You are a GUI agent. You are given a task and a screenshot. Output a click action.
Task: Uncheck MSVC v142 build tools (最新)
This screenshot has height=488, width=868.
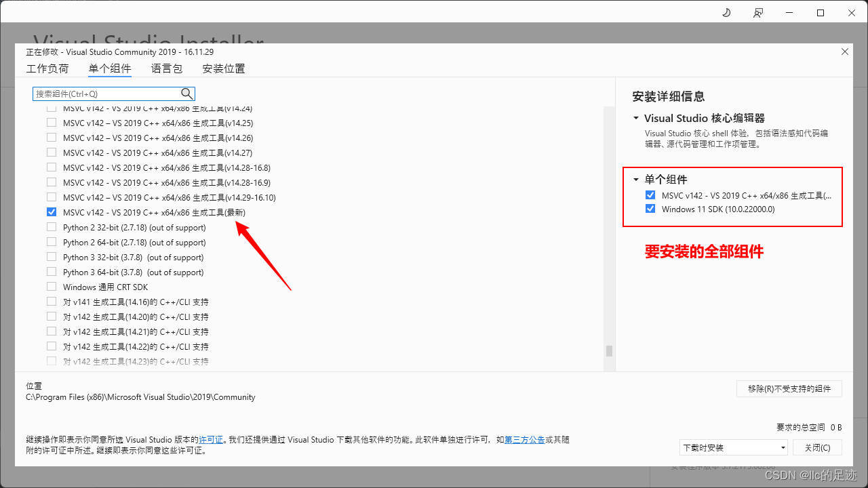[x=52, y=212]
